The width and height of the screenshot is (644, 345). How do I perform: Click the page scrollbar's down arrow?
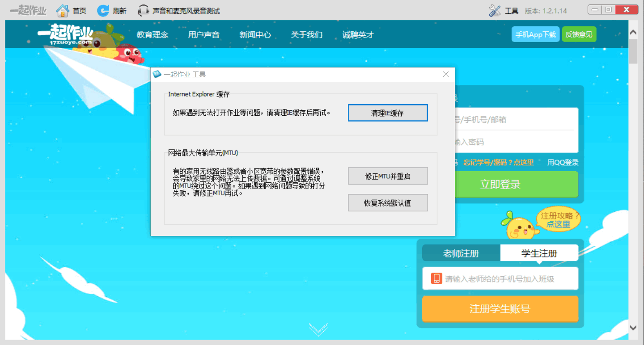(633, 328)
